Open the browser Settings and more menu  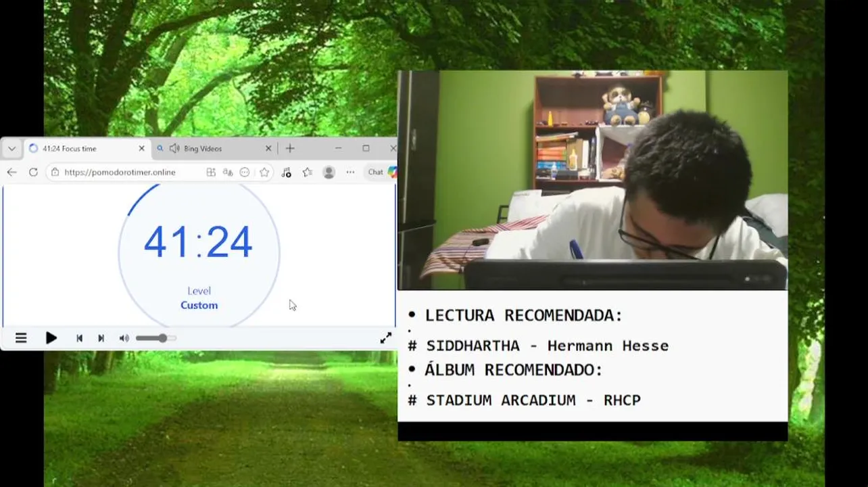click(x=350, y=172)
